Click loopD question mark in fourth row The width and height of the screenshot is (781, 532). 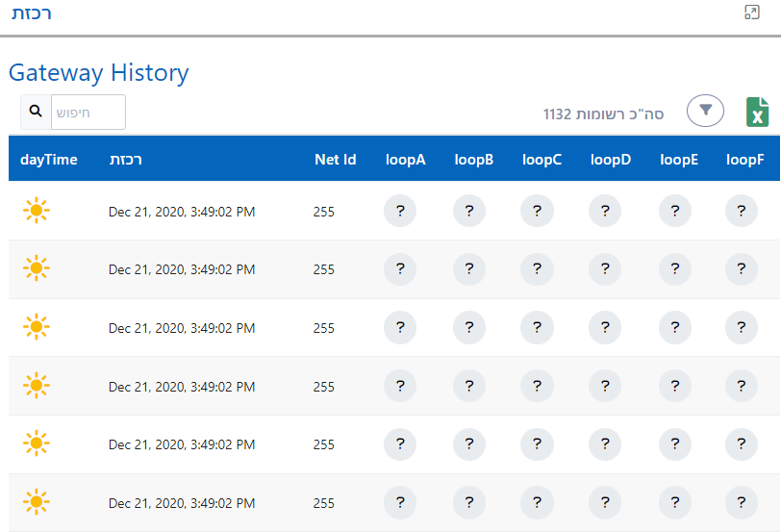(x=606, y=386)
